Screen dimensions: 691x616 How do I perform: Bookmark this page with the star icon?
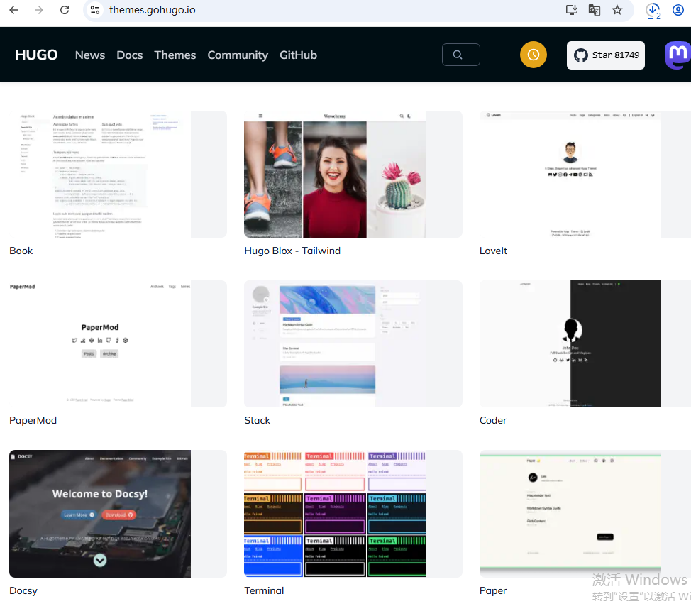[x=617, y=10]
